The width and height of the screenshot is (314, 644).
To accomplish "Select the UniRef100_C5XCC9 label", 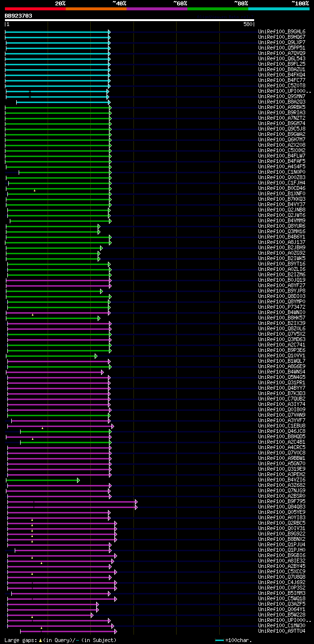I will (282, 571).
